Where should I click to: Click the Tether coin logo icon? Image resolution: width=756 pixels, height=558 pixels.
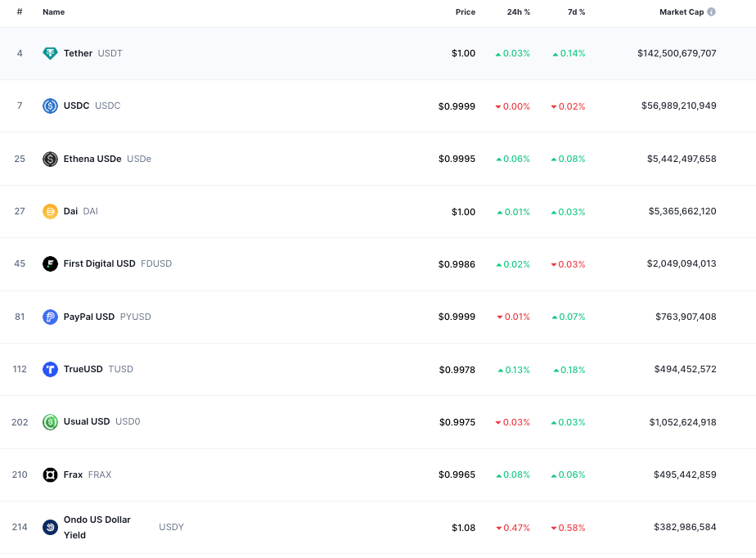coord(50,53)
